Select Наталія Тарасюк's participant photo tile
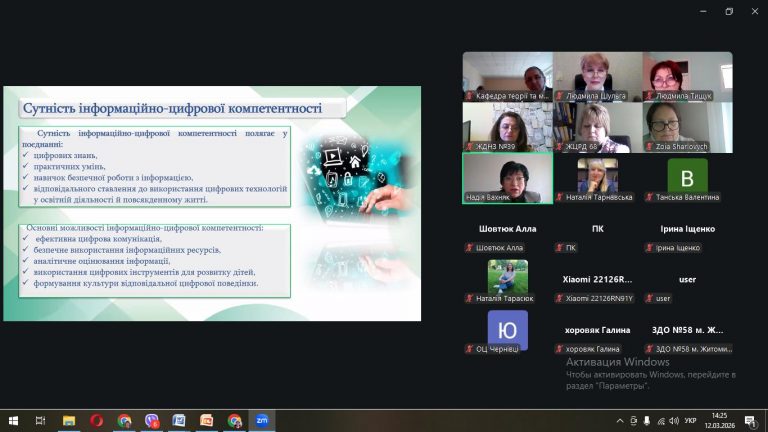 (x=507, y=276)
